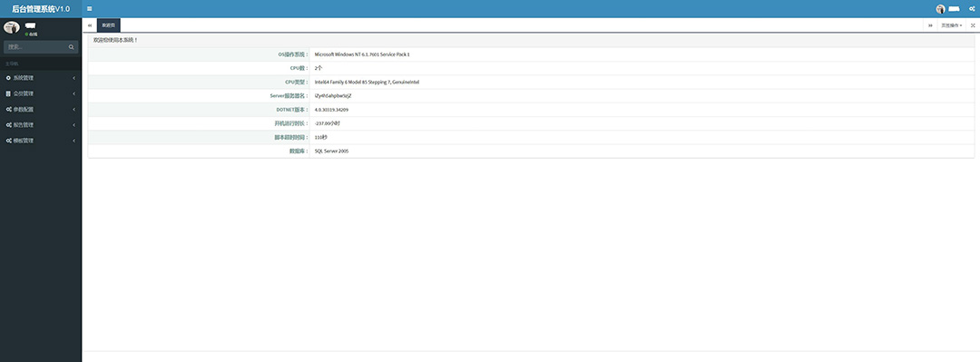The width and height of the screenshot is (980, 362).
Task: Click the 2个 CPU count value
Action: (318, 68)
